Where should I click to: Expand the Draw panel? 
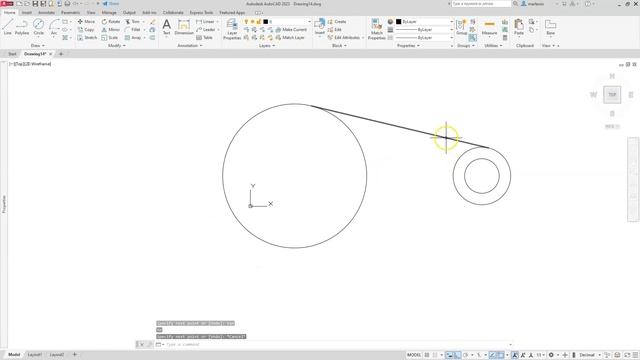coord(38,46)
